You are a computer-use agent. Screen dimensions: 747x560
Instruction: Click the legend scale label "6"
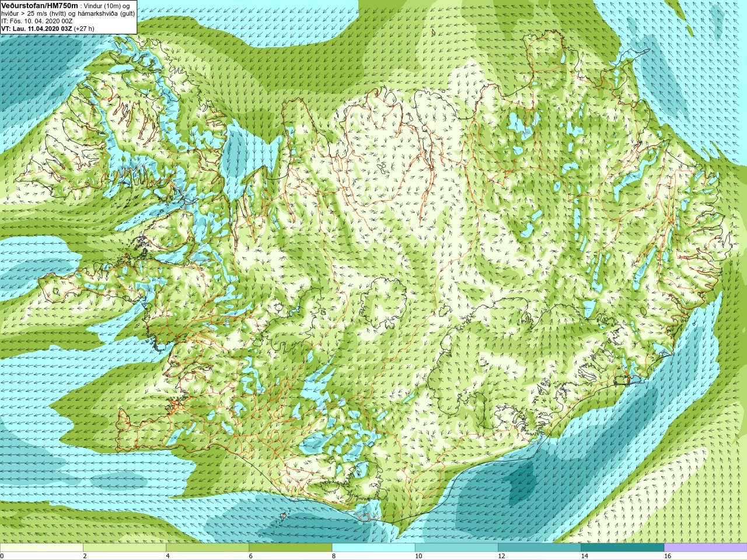[250, 556]
